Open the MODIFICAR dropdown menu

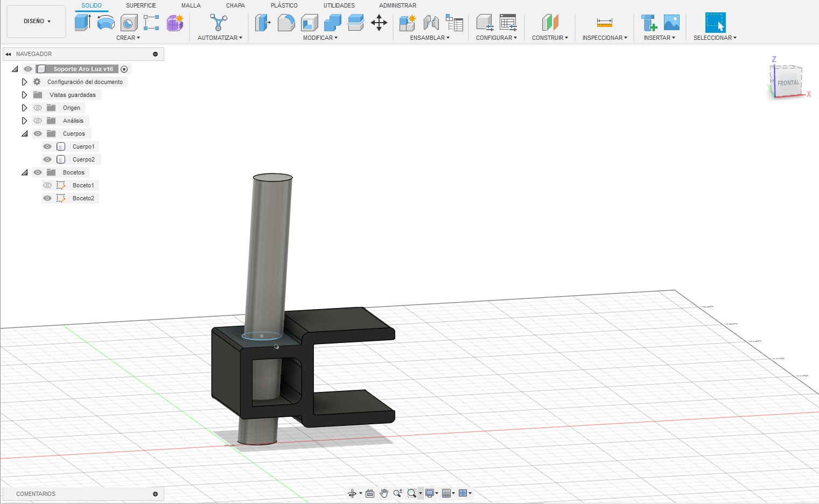320,38
